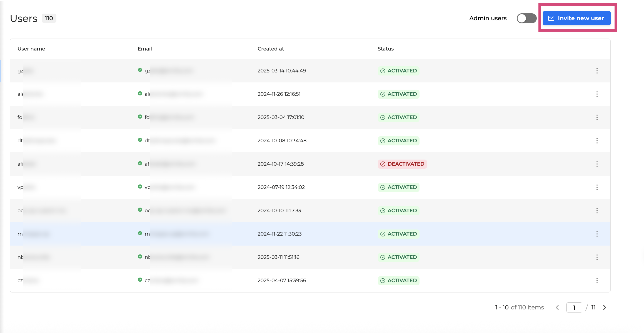Open actions menu for the nb user row

click(x=597, y=257)
